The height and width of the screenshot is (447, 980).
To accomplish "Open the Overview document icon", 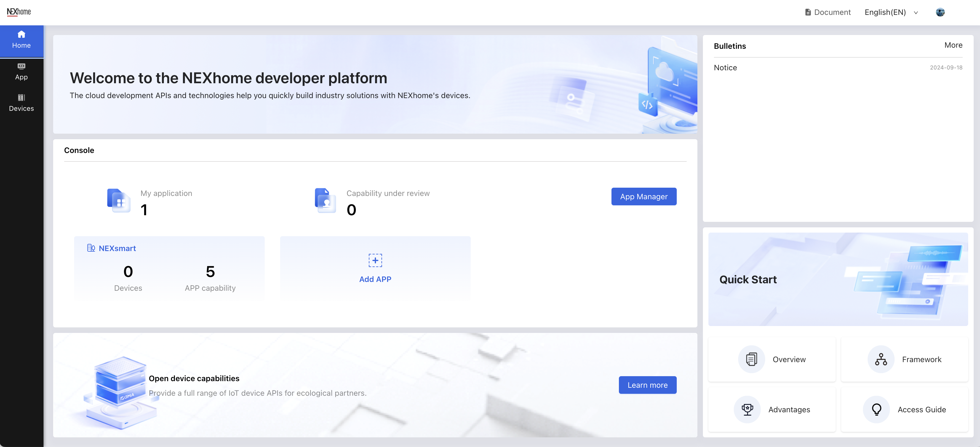I will coord(751,359).
